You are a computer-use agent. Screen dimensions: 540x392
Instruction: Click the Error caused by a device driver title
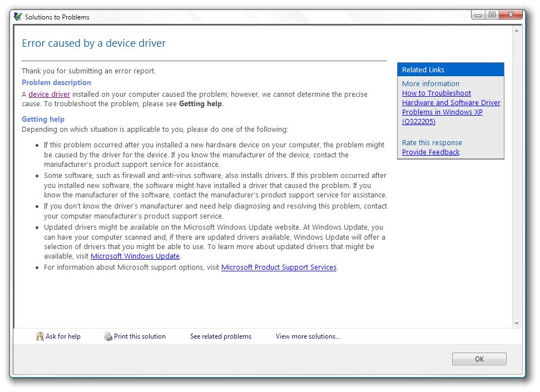click(93, 43)
